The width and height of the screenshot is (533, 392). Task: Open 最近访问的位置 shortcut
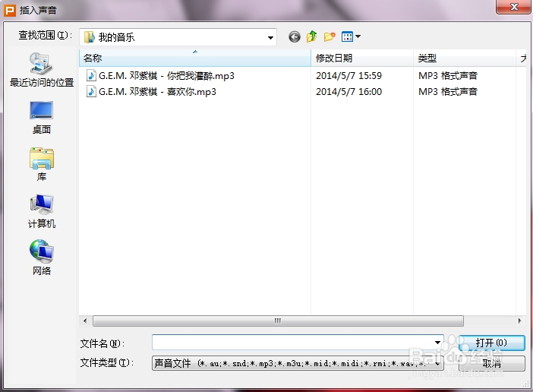click(42, 70)
